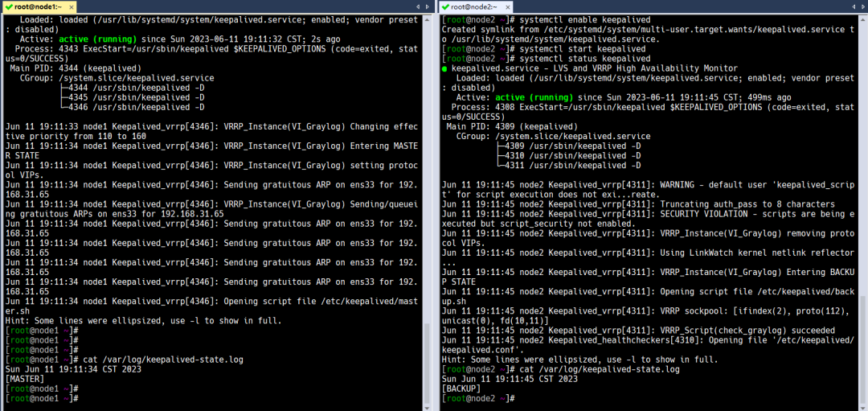Click right tab-scroll arrow in node2 pane
Image resolution: width=868 pixels, height=411 pixels.
[x=862, y=6]
